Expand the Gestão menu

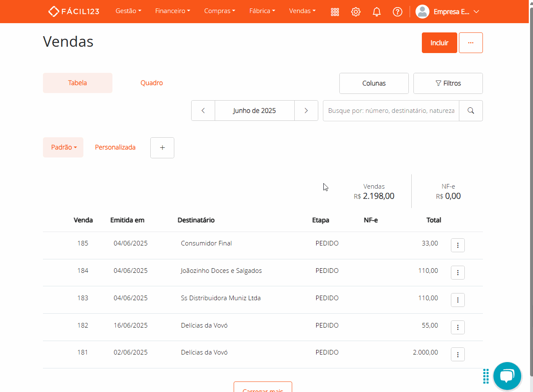(x=128, y=11)
